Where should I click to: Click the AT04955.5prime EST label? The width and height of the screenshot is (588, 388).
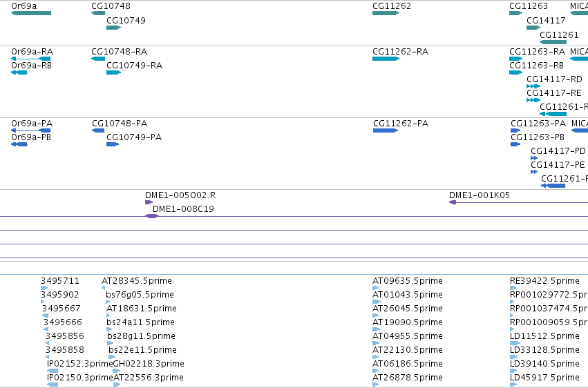pyautogui.click(x=408, y=336)
